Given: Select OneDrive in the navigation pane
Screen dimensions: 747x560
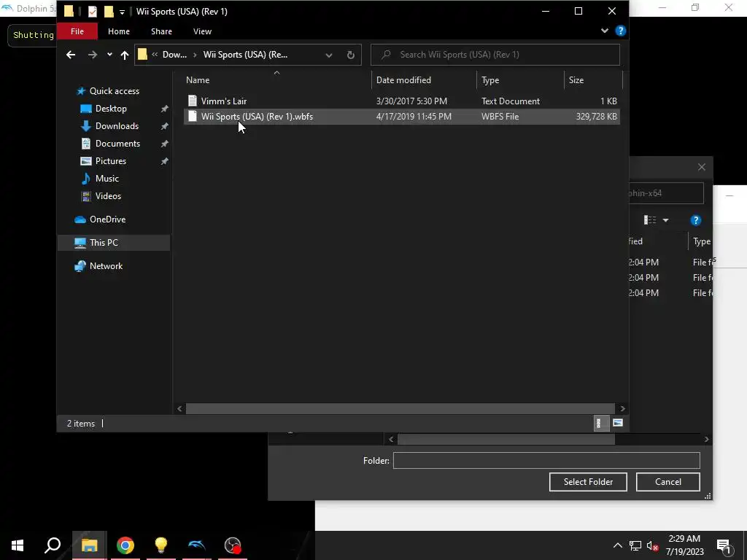Looking at the screenshot, I should point(108,219).
